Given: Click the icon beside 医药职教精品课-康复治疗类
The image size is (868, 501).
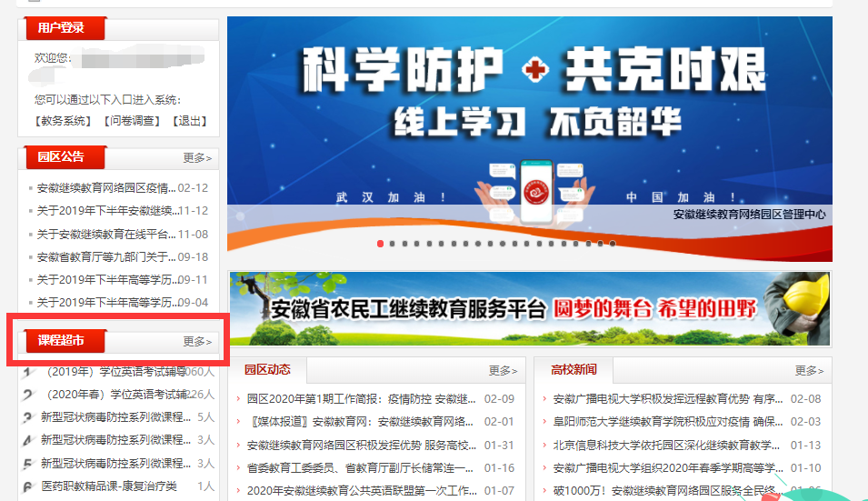Looking at the screenshot, I should 27,486.
